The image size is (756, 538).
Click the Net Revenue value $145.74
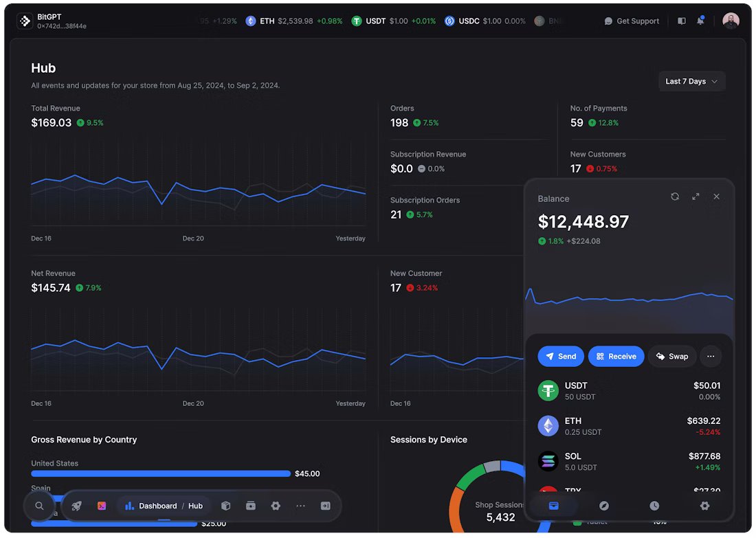pos(51,289)
